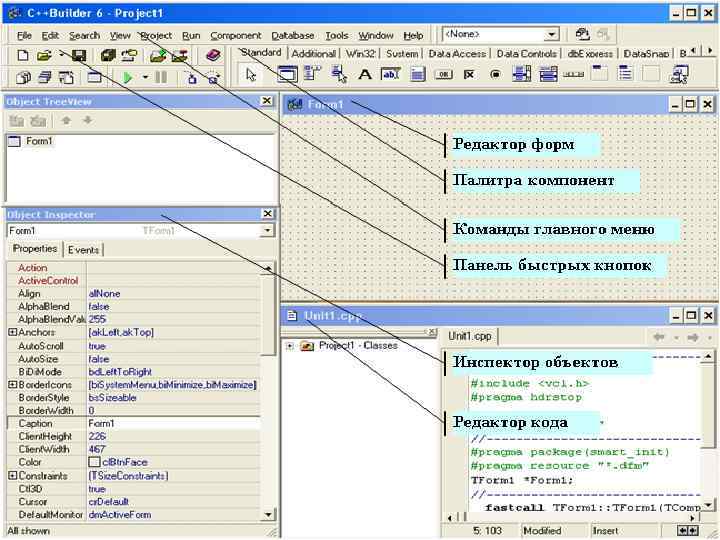The width and height of the screenshot is (720, 540).
Task: Open the Object Inspector Form1 combo dropdown
Action: (x=267, y=231)
